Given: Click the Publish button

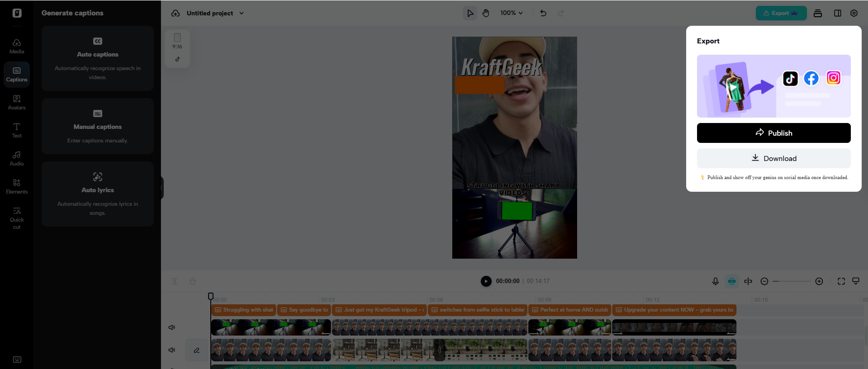Looking at the screenshot, I should click(x=774, y=133).
